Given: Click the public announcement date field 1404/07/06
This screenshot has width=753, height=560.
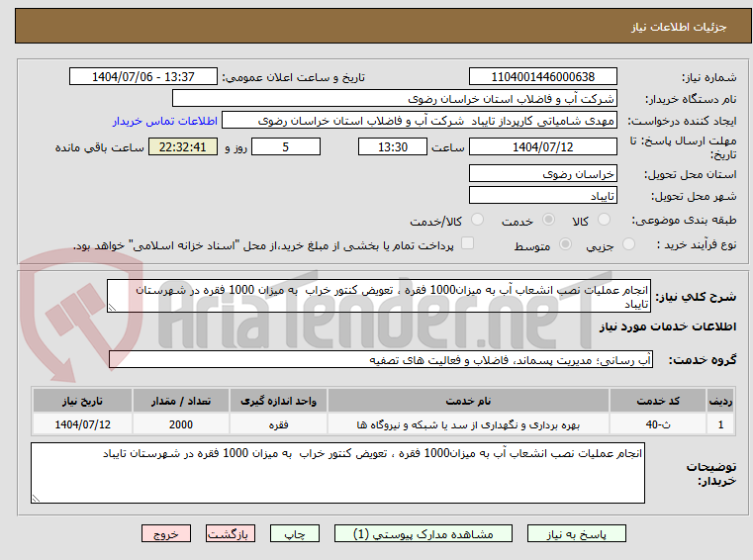Looking at the screenshot, I should tap(143, 77).
